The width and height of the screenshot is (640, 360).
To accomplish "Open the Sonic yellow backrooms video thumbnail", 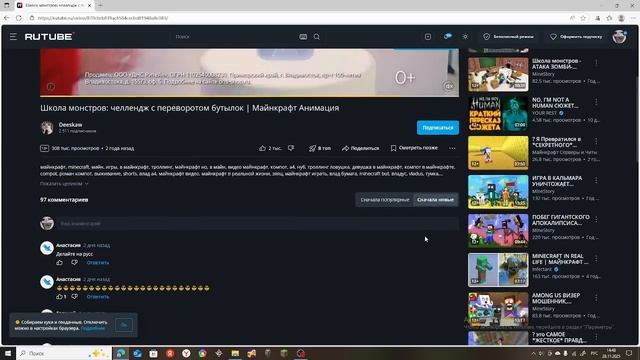I will tap(498, 153).
